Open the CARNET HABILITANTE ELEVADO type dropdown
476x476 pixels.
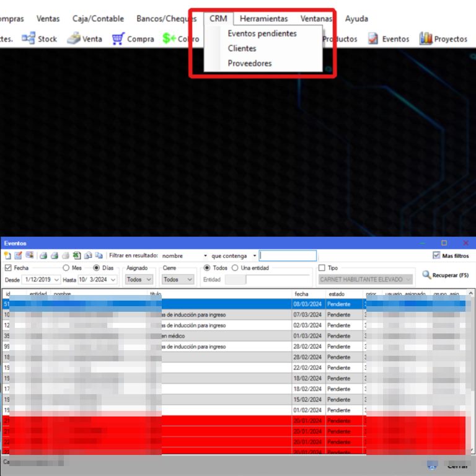tap(366, 280)
